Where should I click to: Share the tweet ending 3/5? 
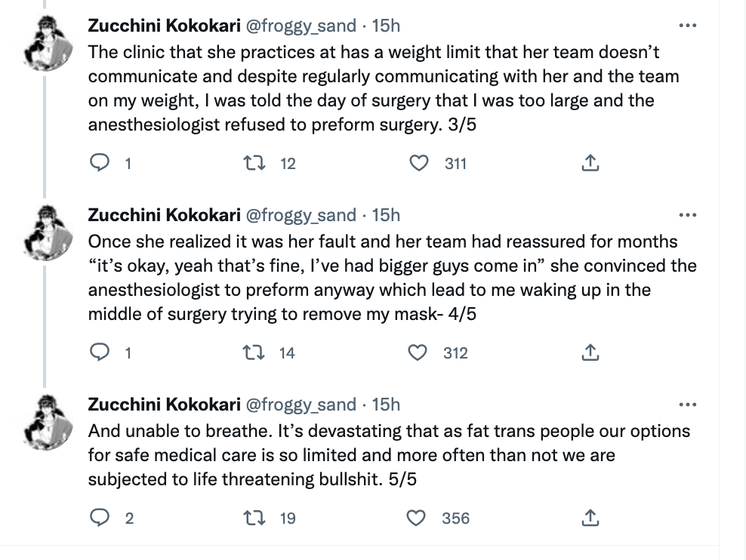tap(590, 163)
